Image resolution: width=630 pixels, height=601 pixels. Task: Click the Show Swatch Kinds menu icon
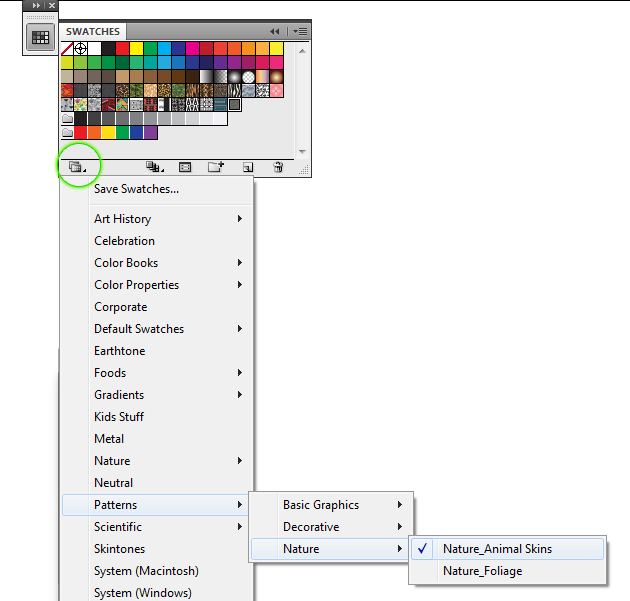click(x=154, y=167)
